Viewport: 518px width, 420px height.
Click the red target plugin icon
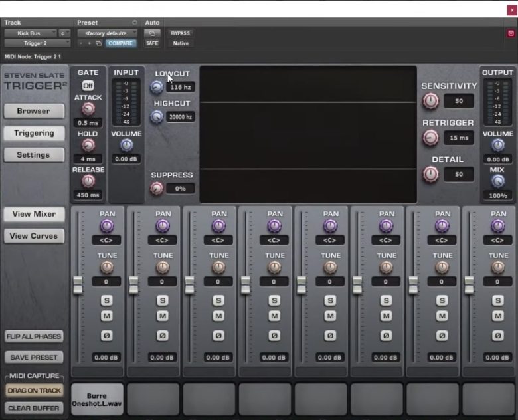click(511, 33)
